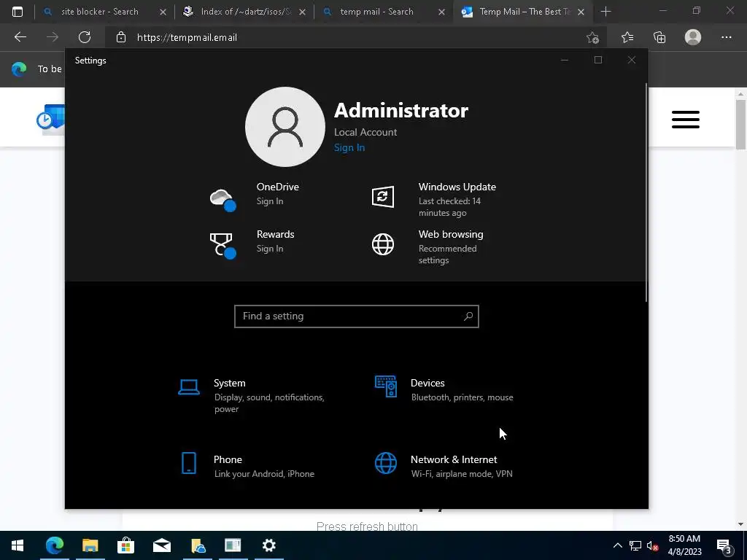Click the Temp Mail logo in the Edge page

click(50, 119)
